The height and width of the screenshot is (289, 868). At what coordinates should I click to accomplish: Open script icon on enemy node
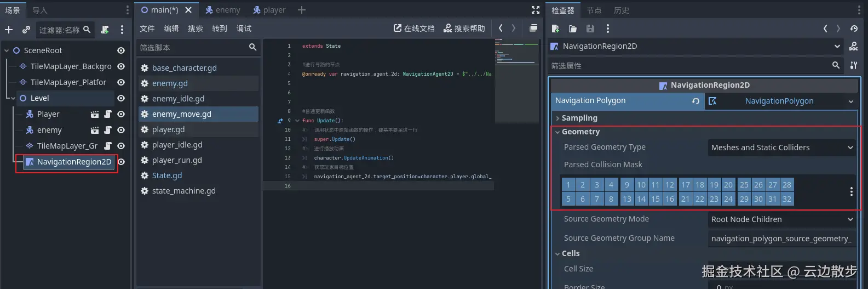tap(108, 130)
